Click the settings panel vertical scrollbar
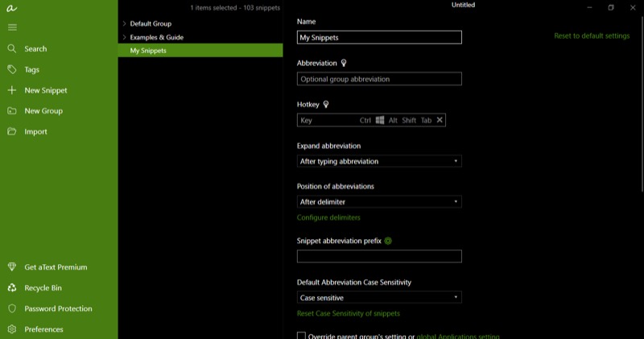The height and width of the screenshot is (339, 644). point(642,103)
